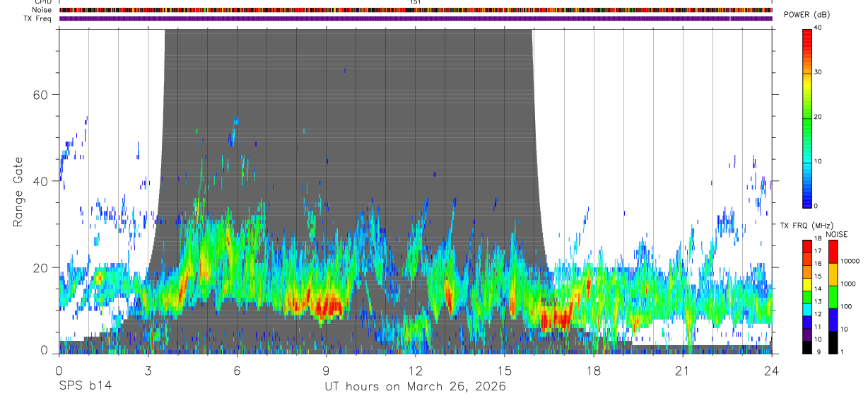This screenshot has height=401, width=868.
Task: Click the 30 label on POWER scale
Action: (817, 72)
